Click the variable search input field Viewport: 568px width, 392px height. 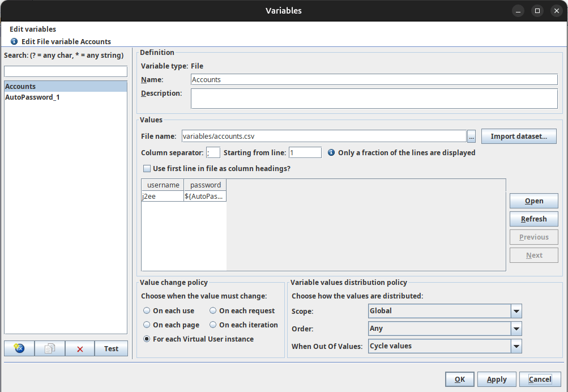[66, 71]
